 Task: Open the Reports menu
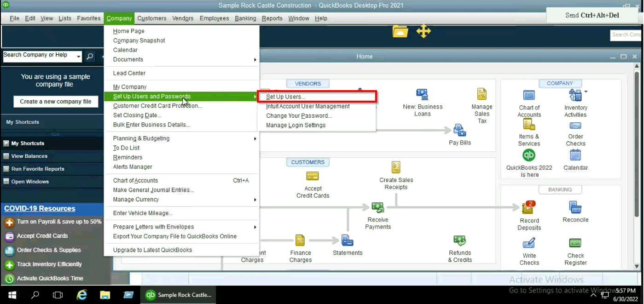[272, 18]
